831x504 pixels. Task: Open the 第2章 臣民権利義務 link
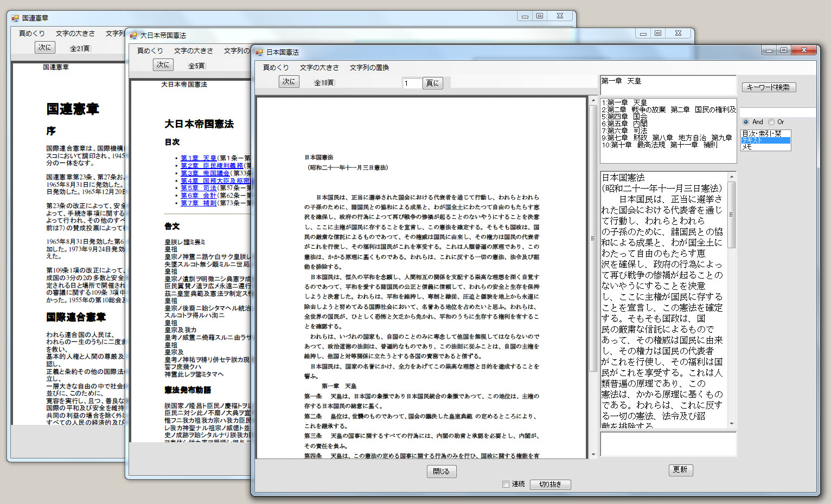coord(212,166)
